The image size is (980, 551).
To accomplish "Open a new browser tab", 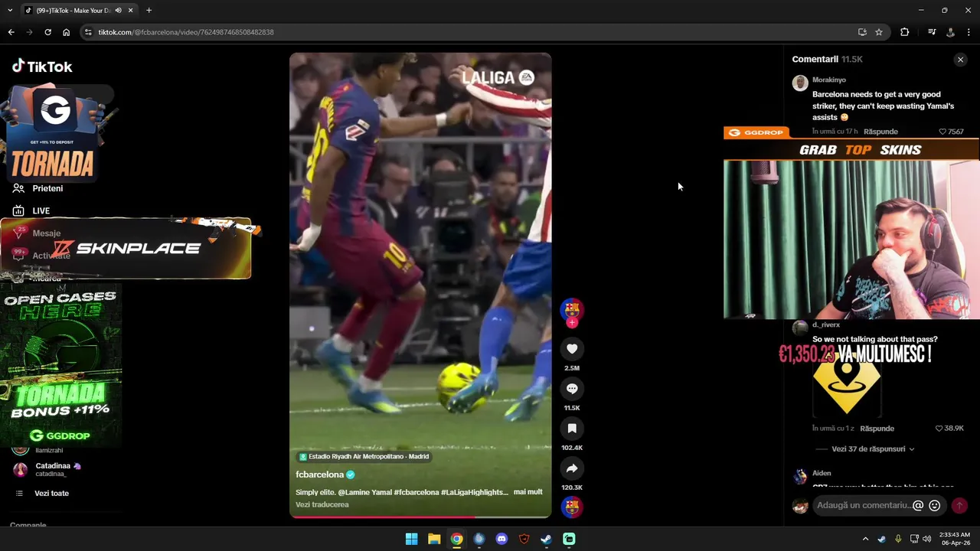I will tap(149, 11).
